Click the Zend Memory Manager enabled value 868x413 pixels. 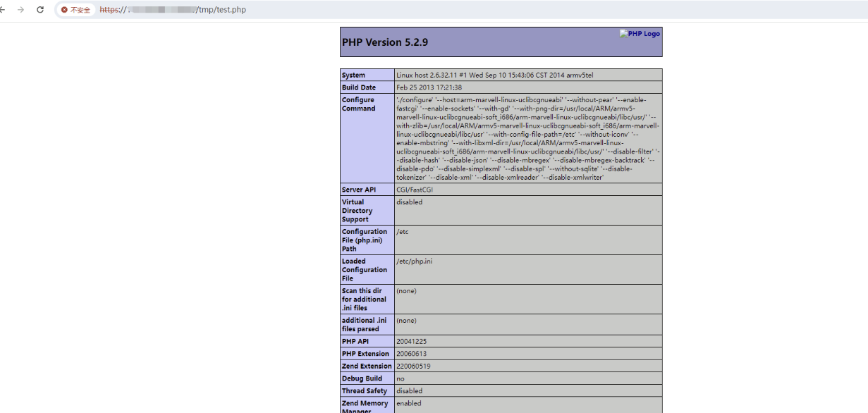click(409, 404)
